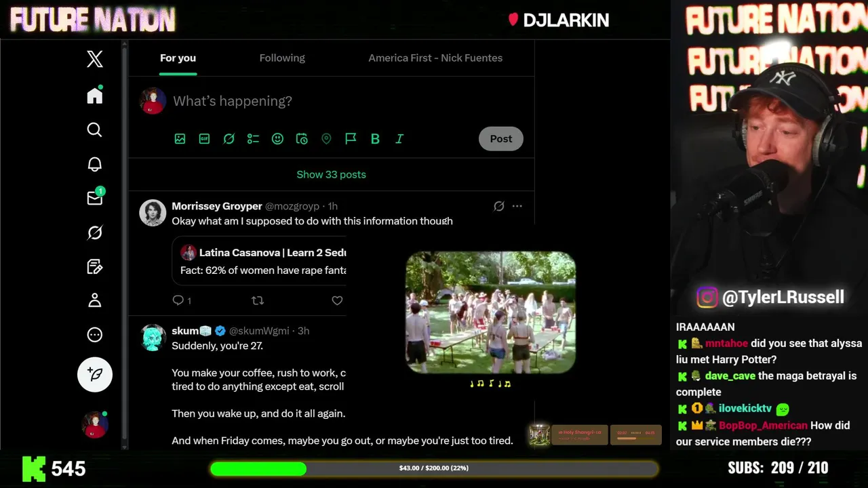Open More options circle icon
The width and height of the screenshot is (868, 488).
(95, 335)
